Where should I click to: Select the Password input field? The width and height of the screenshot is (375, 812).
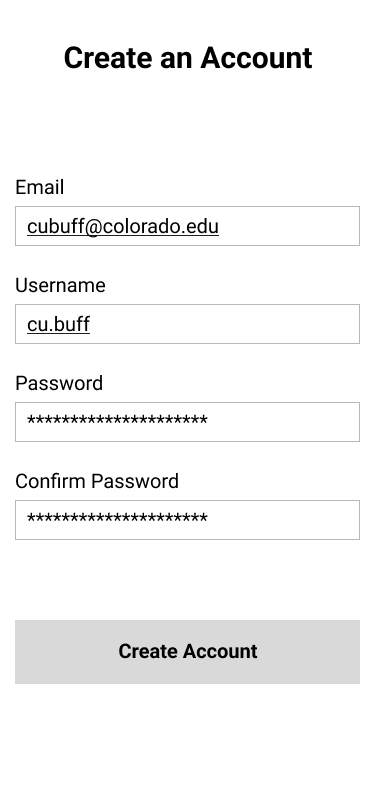coord(187,422)
